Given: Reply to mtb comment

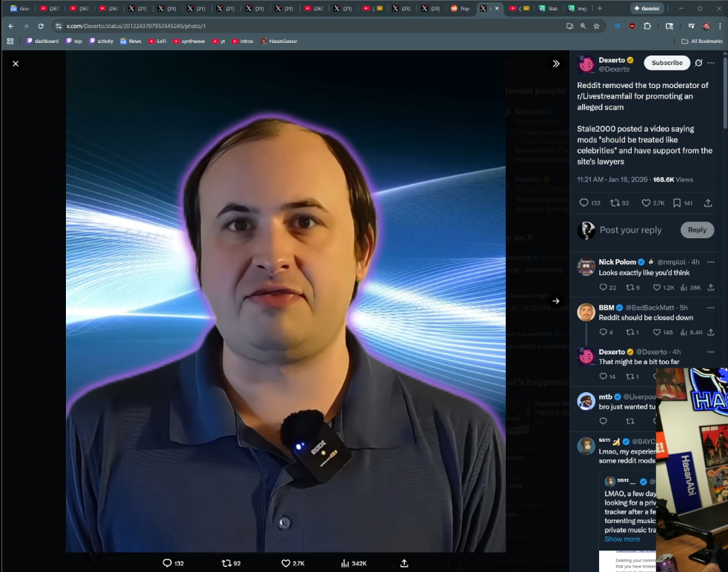Looking at the screenshot, I should pyautogui.click(x=603, y=421).
